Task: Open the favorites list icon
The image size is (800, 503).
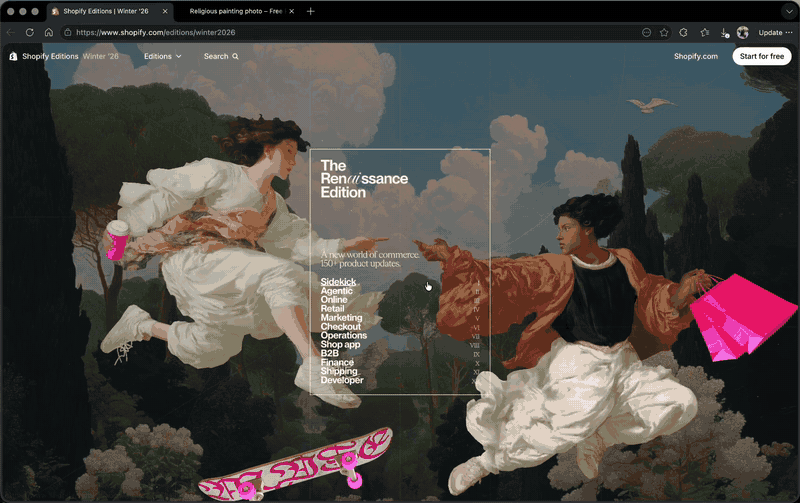Action: [705, 32]
